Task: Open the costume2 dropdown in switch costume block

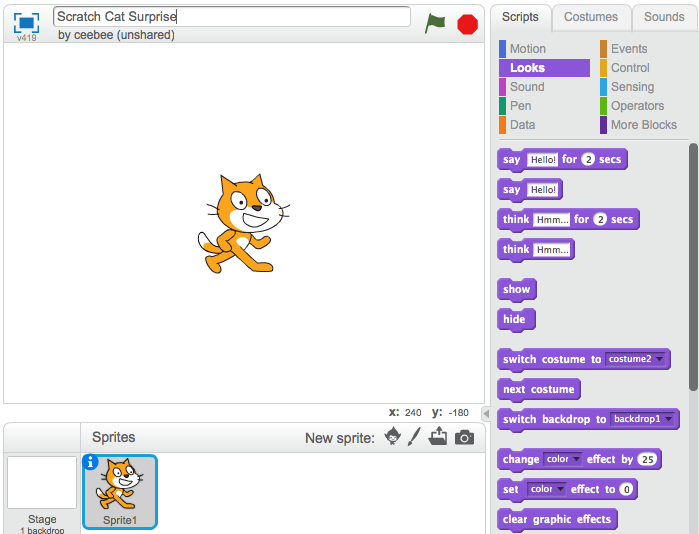Action: click(635, 359)
